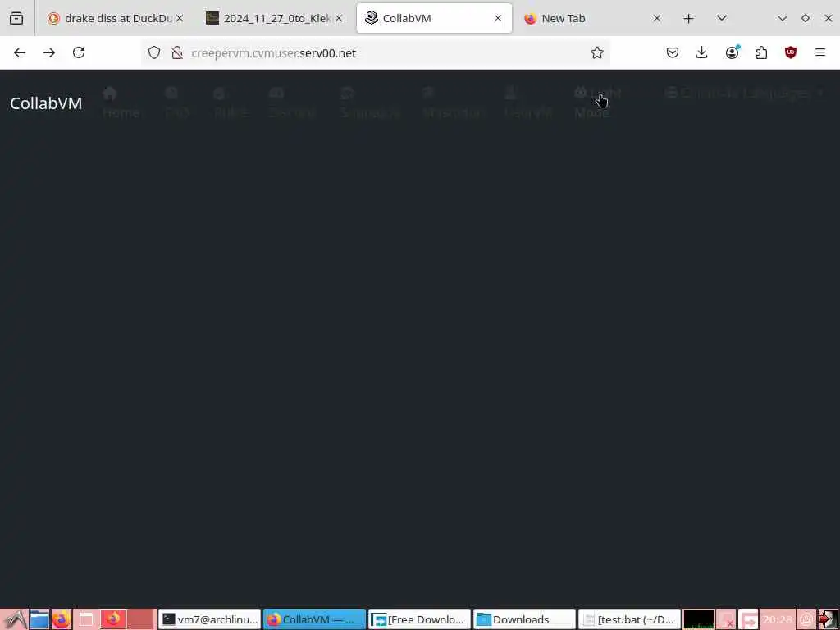
Task: Close the CollabVM tab
Action: [x=498, y=18]
